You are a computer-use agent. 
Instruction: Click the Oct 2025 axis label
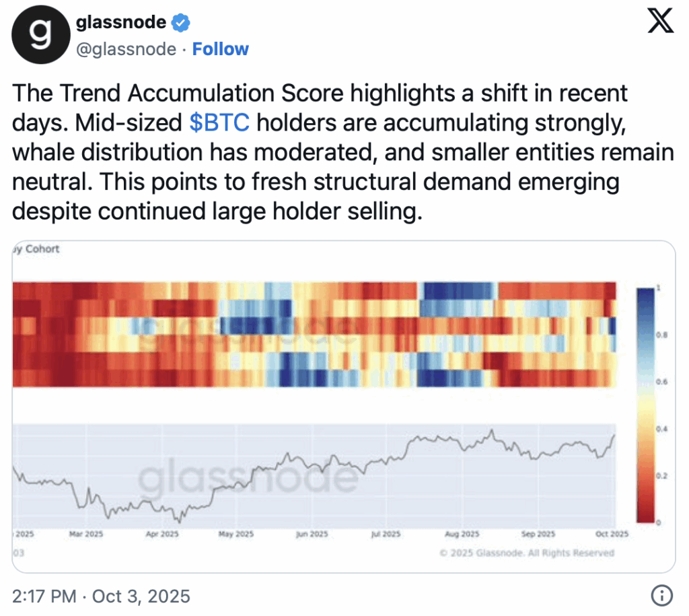[x=612, y=534]
